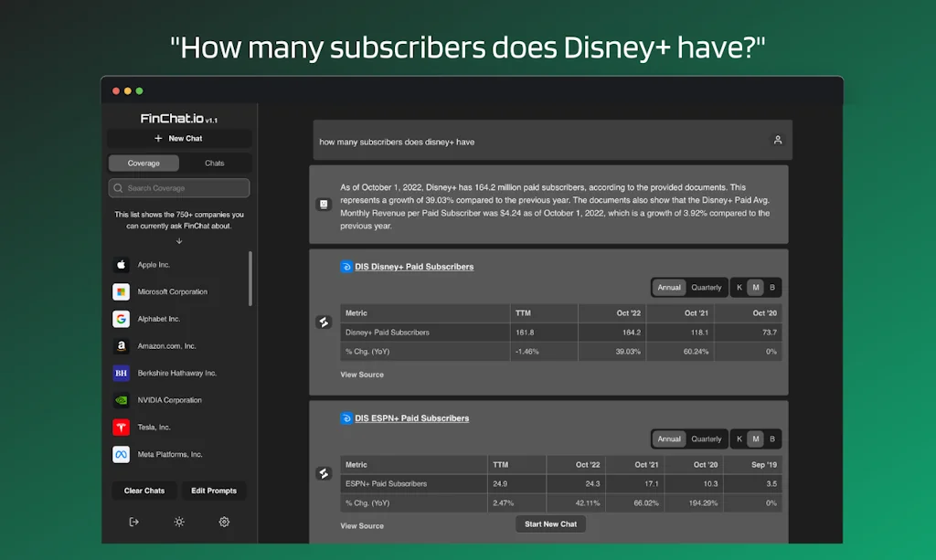Expand View Source under ESPN+ table
This screenshot has width=936, height=560.
(362, 526)
